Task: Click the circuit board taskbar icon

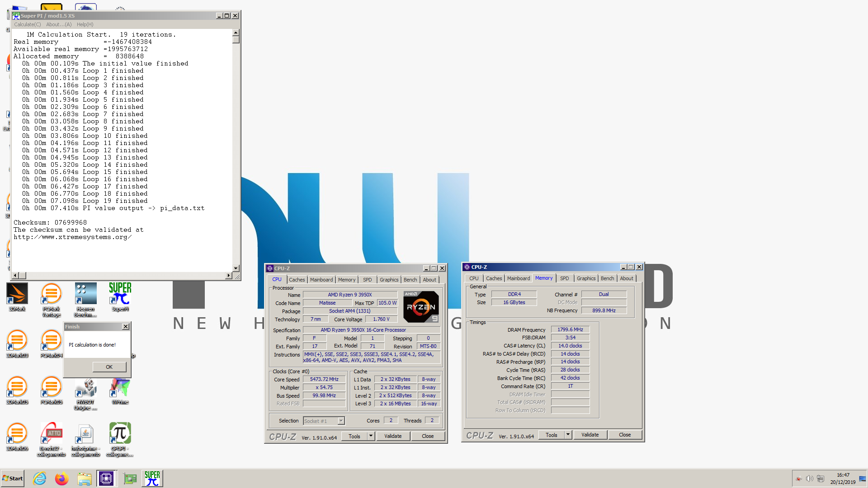Action: click(x=130, y=479)
